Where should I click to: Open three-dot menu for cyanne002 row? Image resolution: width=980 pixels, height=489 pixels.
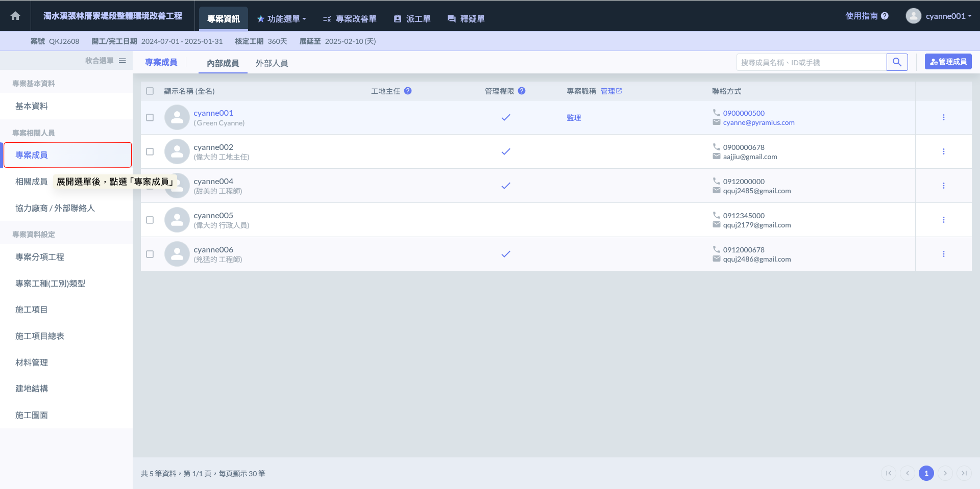pyautogui.click(x=943, y=151)
